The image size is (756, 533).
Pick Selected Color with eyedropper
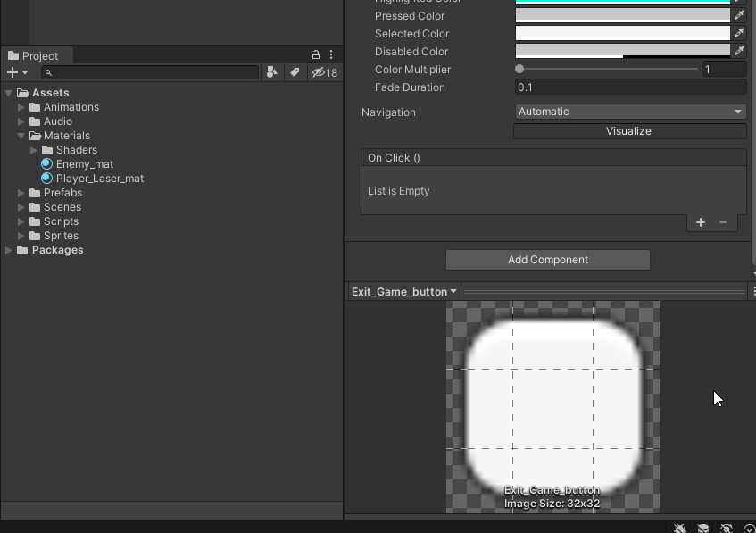coord(739,33)
